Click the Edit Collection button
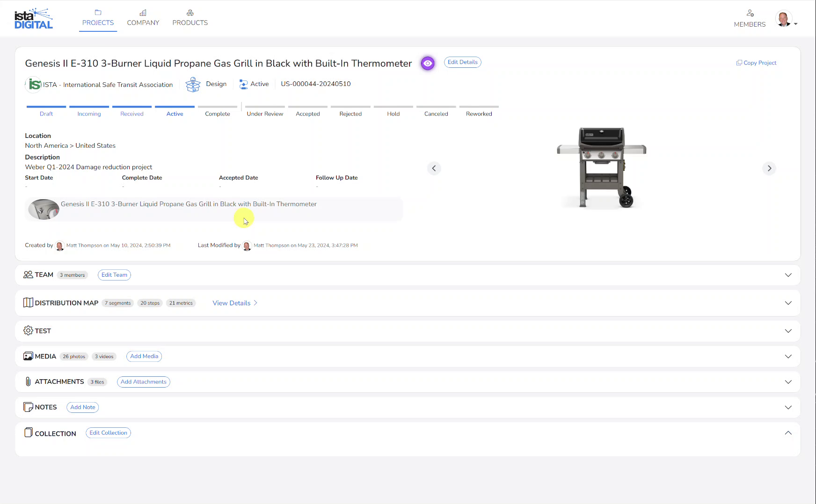Viewport: 816px width, 504px height. (108, 433)
